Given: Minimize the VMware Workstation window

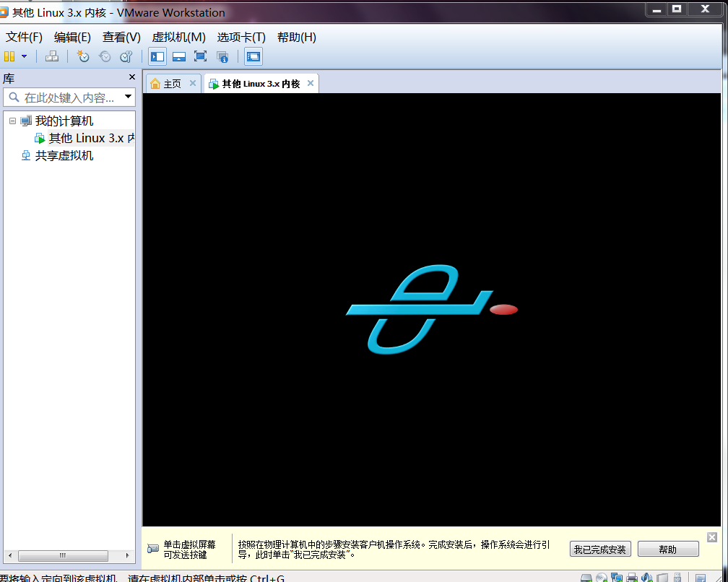Looking at the screenshot, I should click(x=656, y=9).
